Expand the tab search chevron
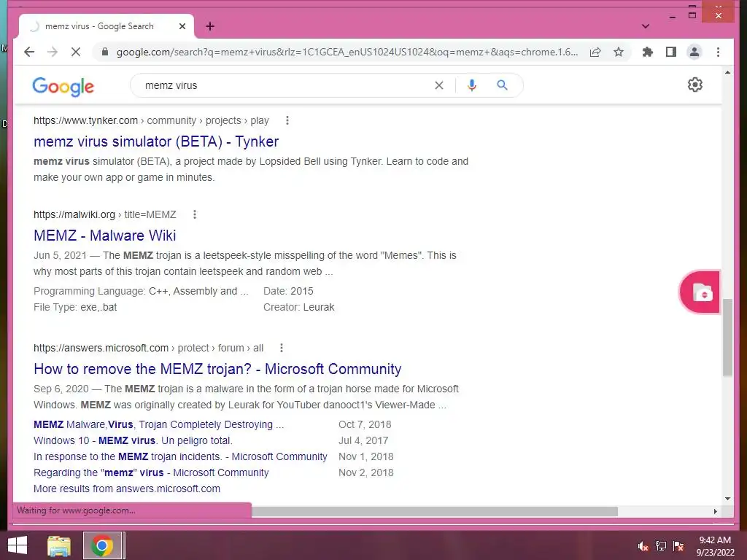 646,26
